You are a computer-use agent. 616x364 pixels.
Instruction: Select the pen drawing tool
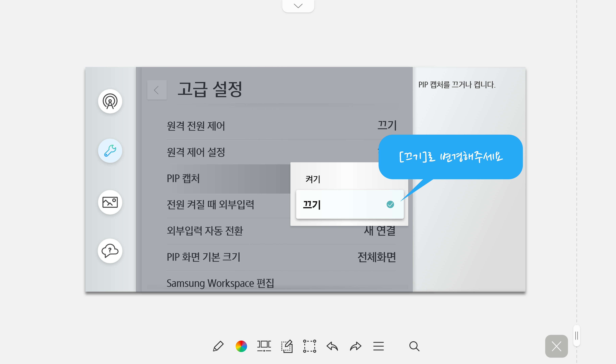coord(218,346)
